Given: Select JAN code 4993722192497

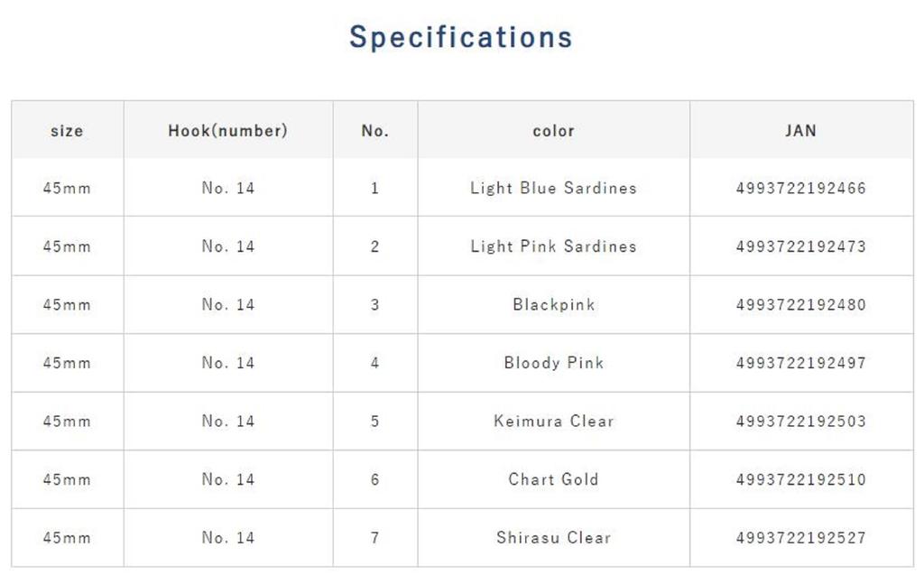Looking at the screenshot, I should [800, 363].
